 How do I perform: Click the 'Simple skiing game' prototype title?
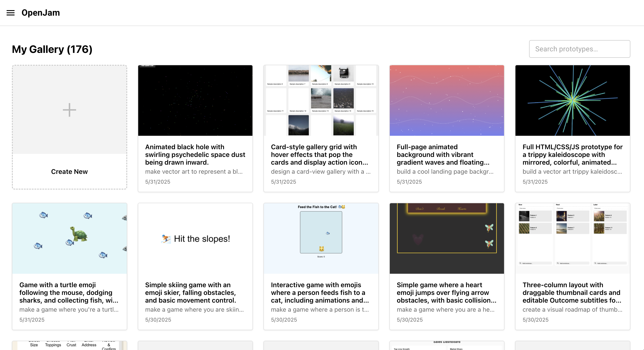click(x=191, y=292)
